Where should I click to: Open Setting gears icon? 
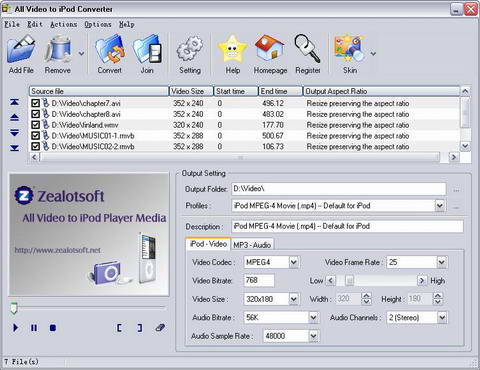[x=190, y=49]
